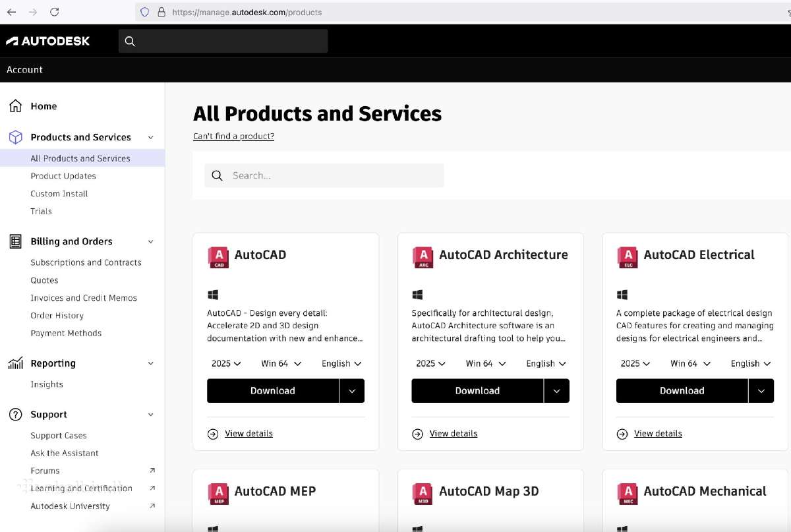Open AutoCAD Architecture download options arrow button

pos(556,391)
